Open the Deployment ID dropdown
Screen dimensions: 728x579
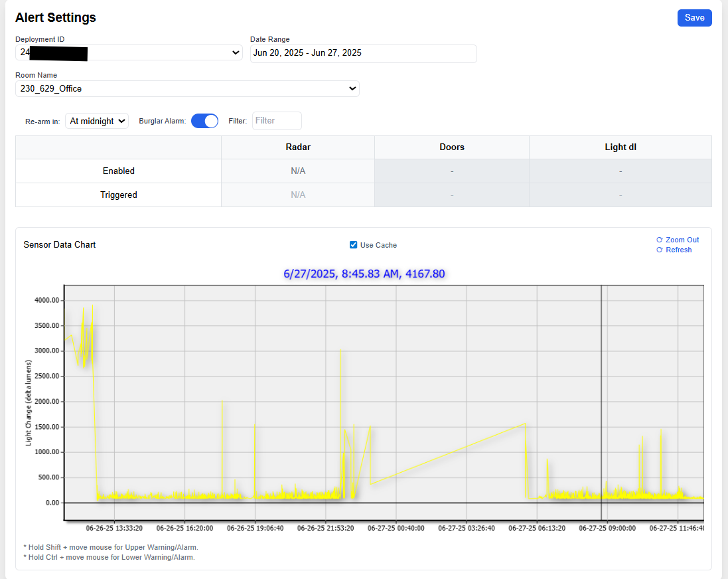pos(129,52)
